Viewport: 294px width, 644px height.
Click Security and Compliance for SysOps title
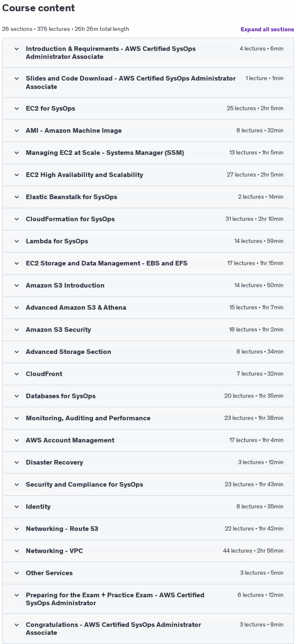(x=84, y=485)
